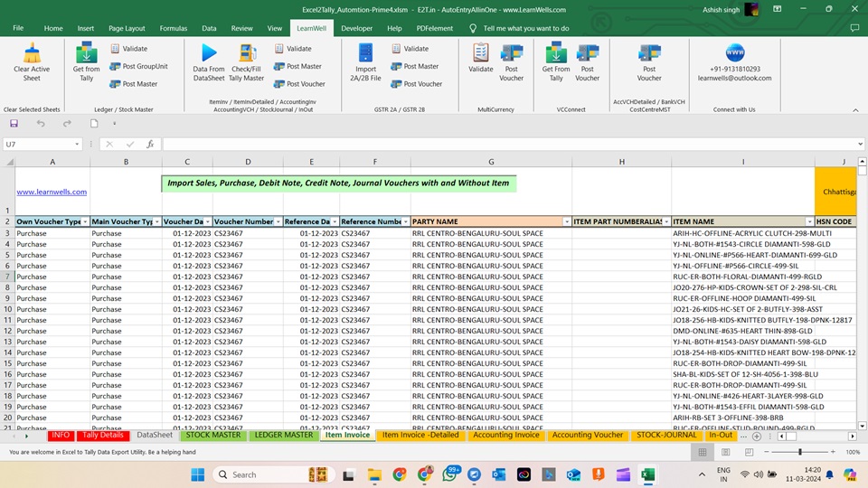Click the Save icon in quick access toolbar
The height and width of the screenshot is (488, 868).
[14, 123]
